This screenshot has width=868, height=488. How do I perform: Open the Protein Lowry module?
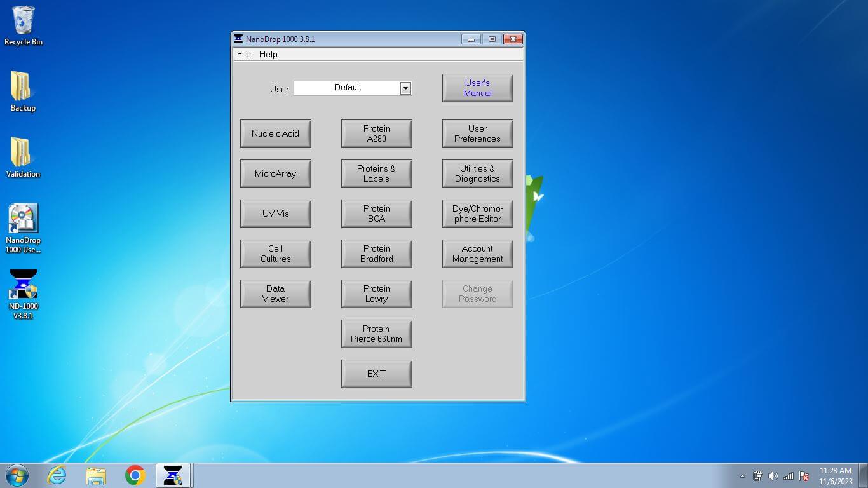[377, 294]
